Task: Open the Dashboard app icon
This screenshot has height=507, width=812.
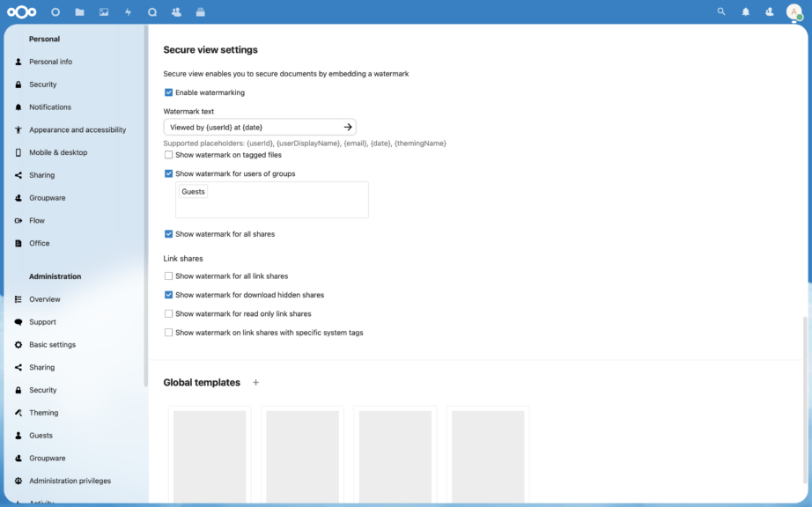Action: (x=55, y=11)
